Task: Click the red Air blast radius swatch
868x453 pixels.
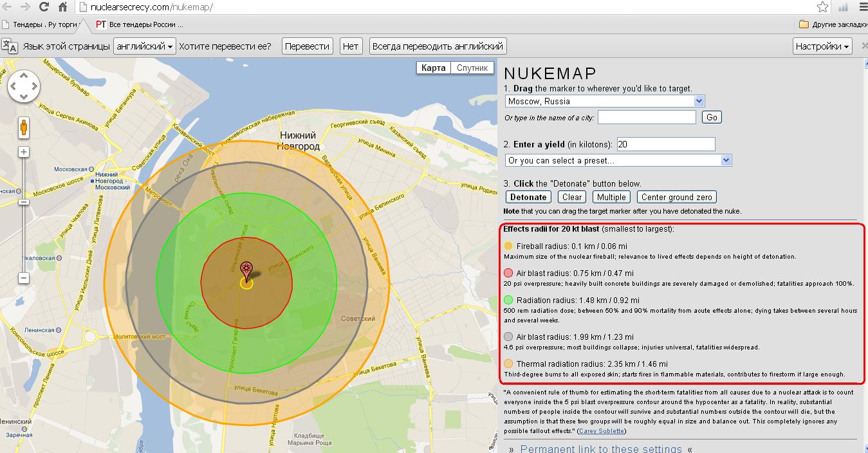Action: tap(508, 273)
